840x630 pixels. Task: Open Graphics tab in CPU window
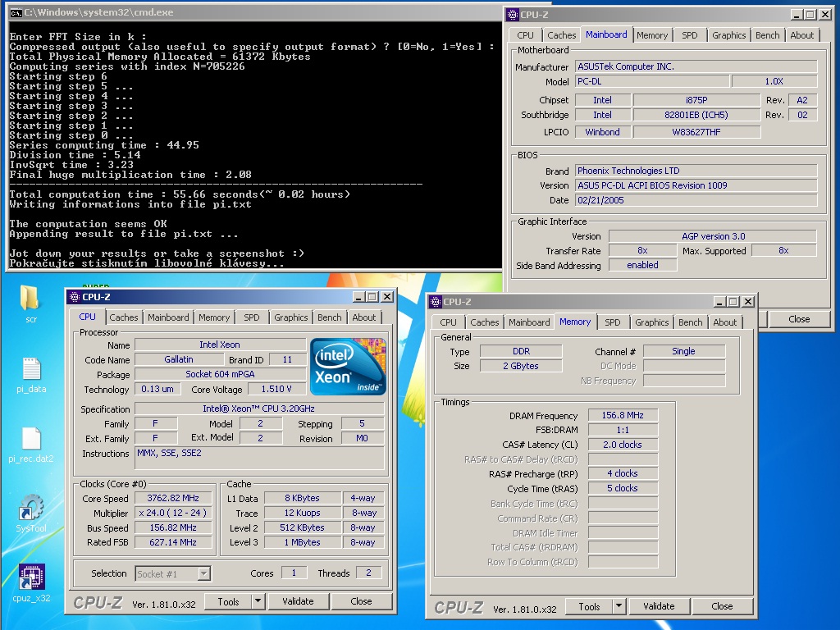click(291, 317)
